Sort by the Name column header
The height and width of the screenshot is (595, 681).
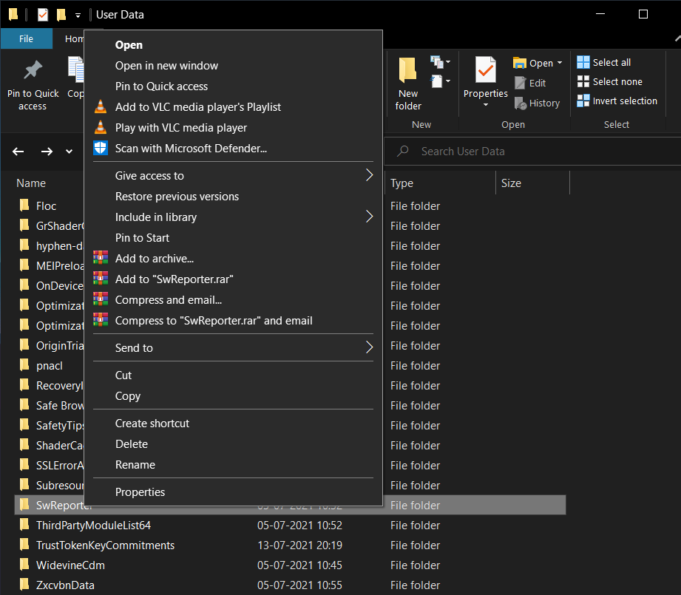[x=31, y=183]
